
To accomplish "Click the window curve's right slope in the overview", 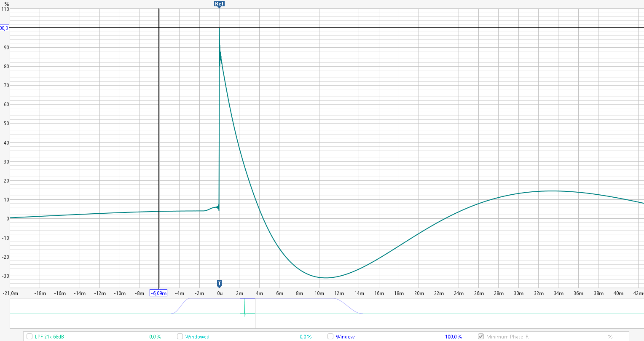I will click(x=349, y=306).
